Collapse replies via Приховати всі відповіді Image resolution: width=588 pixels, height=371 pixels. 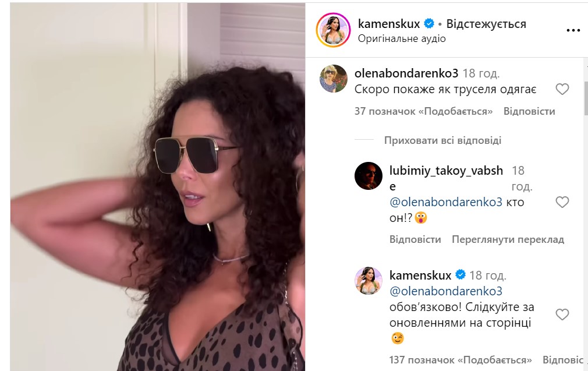pyautogui.click(x=442, y=140)
